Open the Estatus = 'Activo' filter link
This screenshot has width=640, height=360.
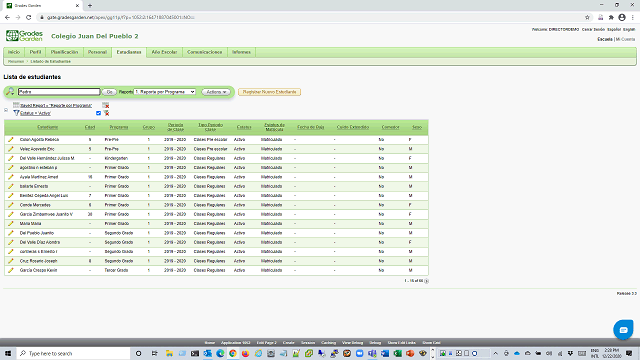pyautogui.click(x=36, y=113)
